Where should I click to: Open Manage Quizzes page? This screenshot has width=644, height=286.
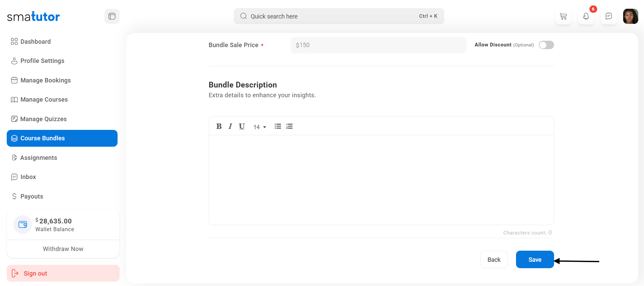click(x=43, y=119)
